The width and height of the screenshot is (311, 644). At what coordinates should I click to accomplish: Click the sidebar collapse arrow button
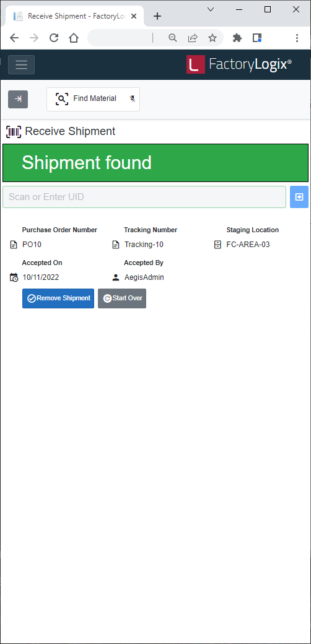click(18, 99)
